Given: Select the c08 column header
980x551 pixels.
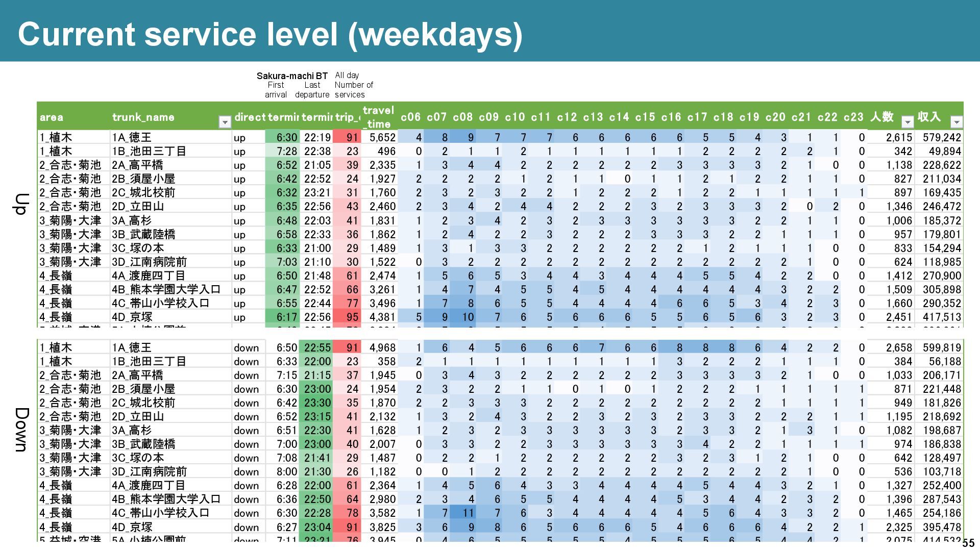Looking at the screenshot, I should point(462,117).
